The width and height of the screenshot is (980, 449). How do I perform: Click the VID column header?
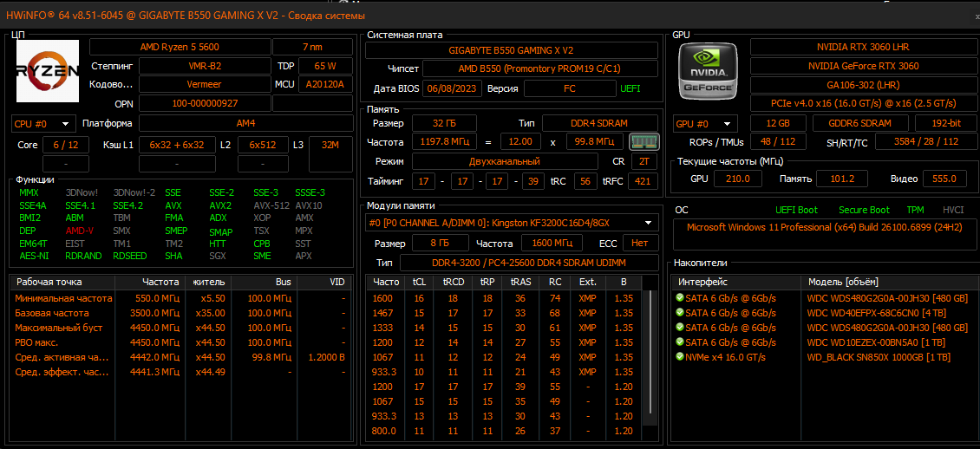pos(323,283)
